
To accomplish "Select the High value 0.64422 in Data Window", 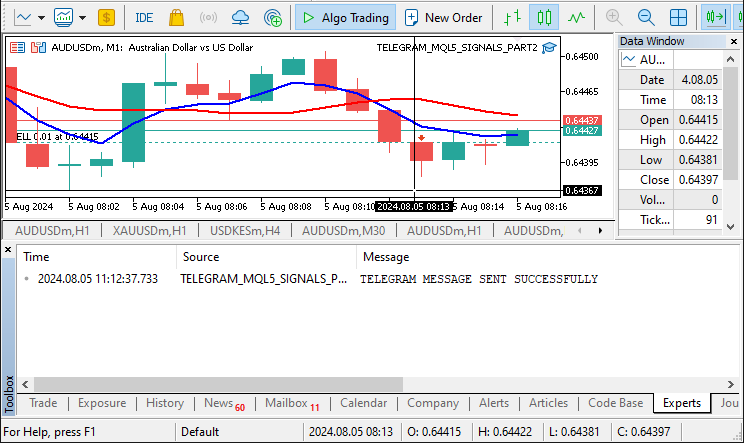I will (698, 139).
